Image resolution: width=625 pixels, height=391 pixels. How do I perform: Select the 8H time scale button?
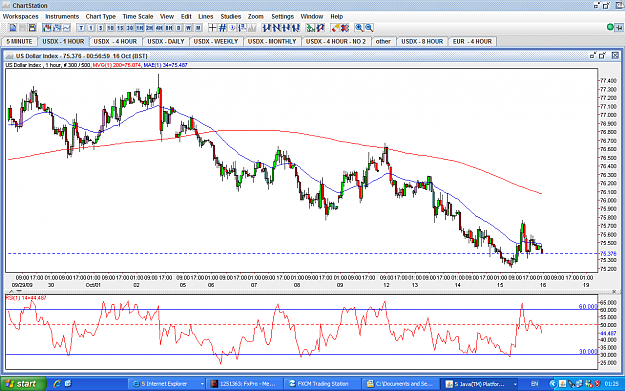pos(169,28)
